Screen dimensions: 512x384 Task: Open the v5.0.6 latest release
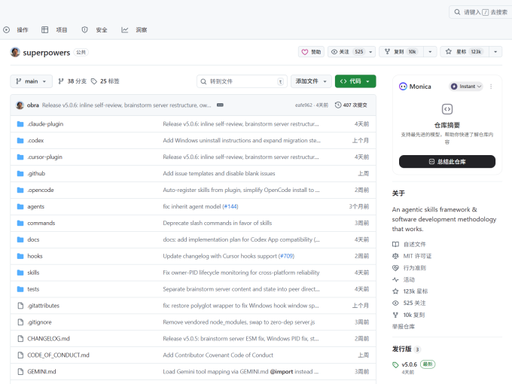(409, 365)
